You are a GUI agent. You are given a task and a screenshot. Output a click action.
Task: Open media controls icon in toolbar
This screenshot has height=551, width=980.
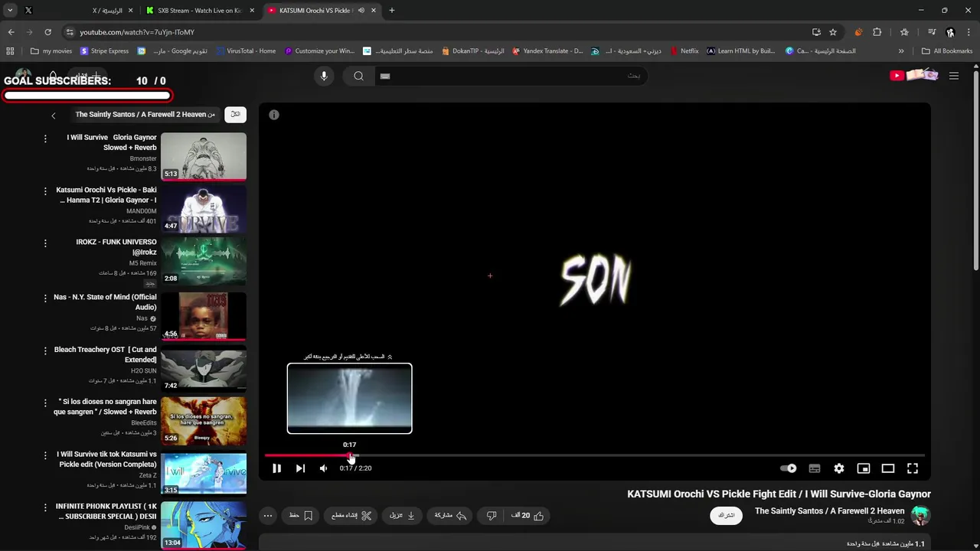(x=932, y=32)
